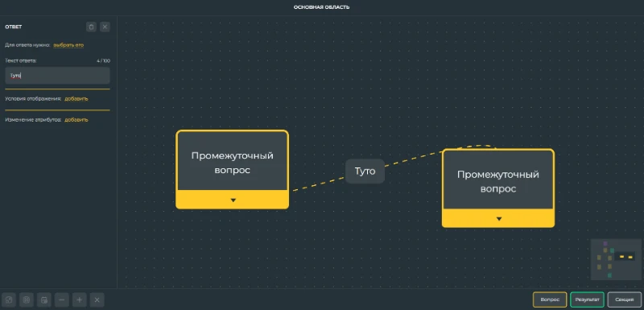Click the save-layout icon in bottom toolbar

44,300
